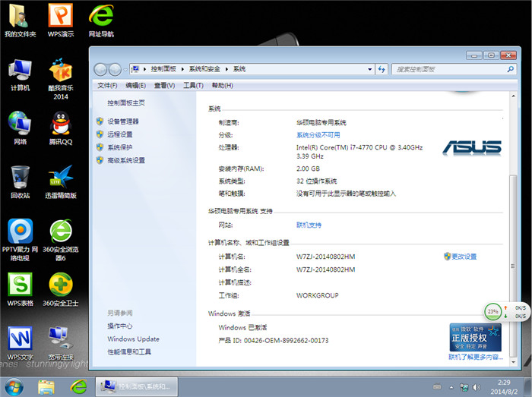
Task: Open the 文件(F) menu
Action: [107, 85]
